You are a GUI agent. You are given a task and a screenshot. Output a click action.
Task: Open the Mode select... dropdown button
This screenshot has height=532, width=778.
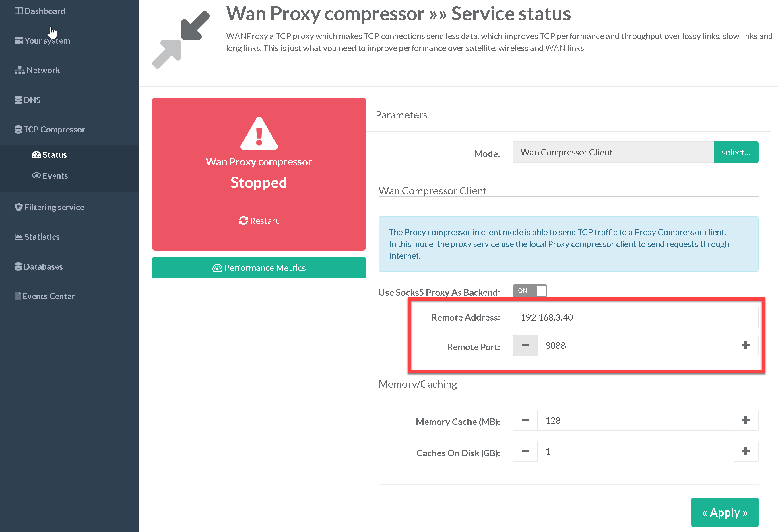(736, 152)
